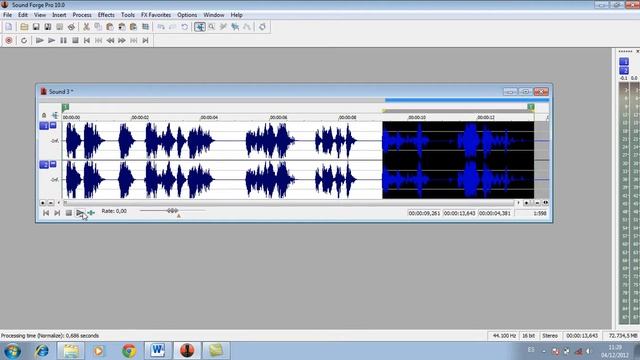The height and width of the screenshot is (360, 640).
Task: Open Windows Explorer from taskbar
Action: pyautogui.click(x=71, y=351)
